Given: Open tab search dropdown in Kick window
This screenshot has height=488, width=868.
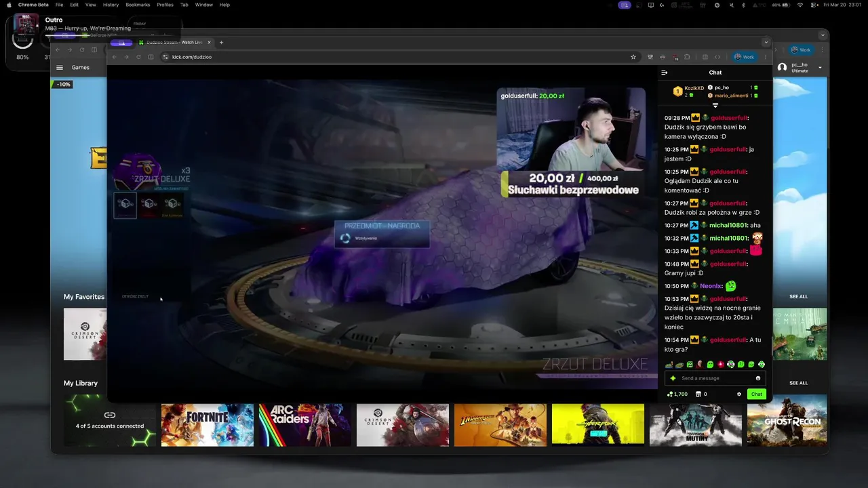Looking at the screenshot, I should [x=766, y=42].
